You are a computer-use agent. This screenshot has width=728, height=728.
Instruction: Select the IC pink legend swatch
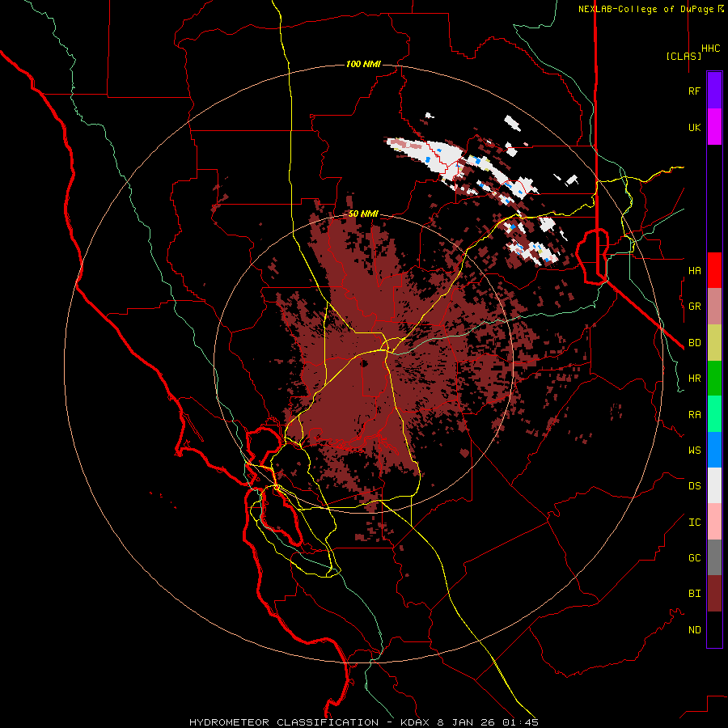point(714,522)
